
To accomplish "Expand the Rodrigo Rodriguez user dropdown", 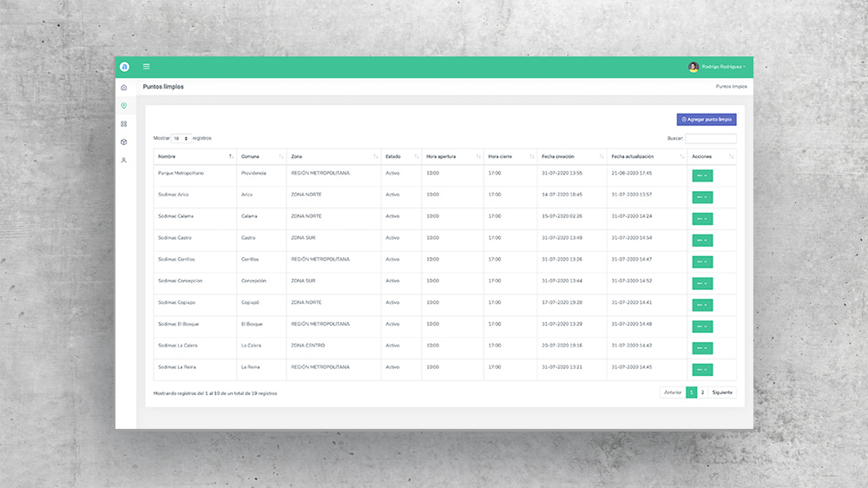I will click(x=722, y=67).
